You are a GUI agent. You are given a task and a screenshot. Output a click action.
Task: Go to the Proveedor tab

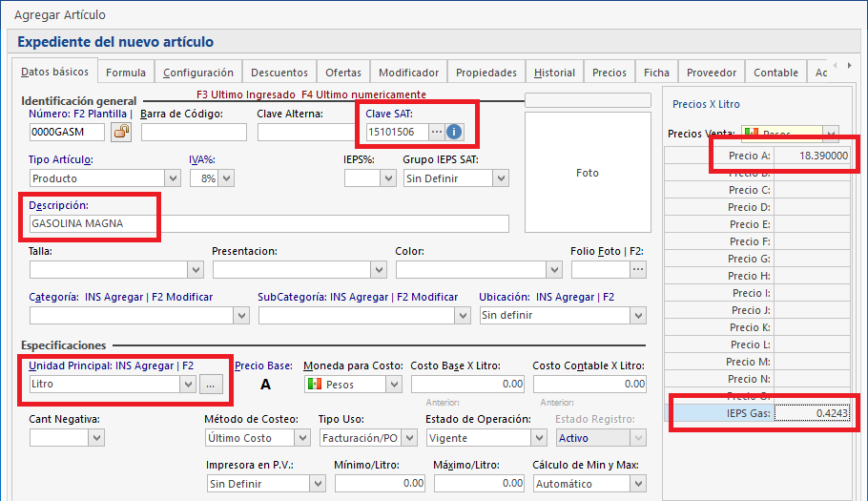click(x=711, y=73)
